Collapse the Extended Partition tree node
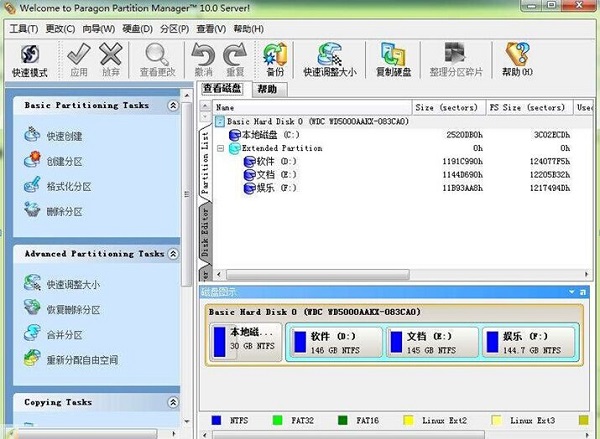 click(219, 148)
